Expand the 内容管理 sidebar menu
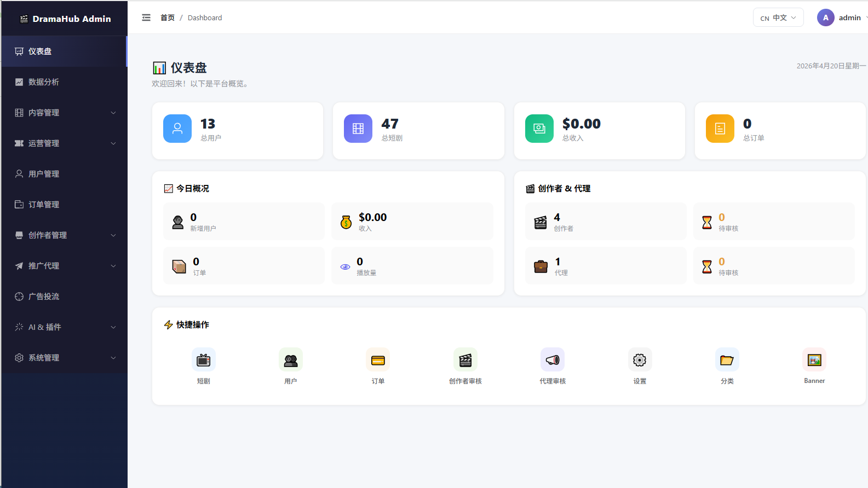Screen dimensions: 868x488 coord(65,113)
